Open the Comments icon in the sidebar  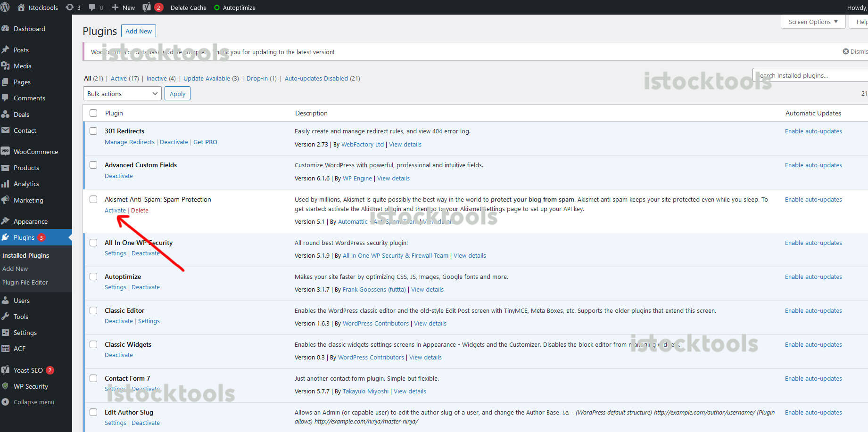click(x=5, y=98)
